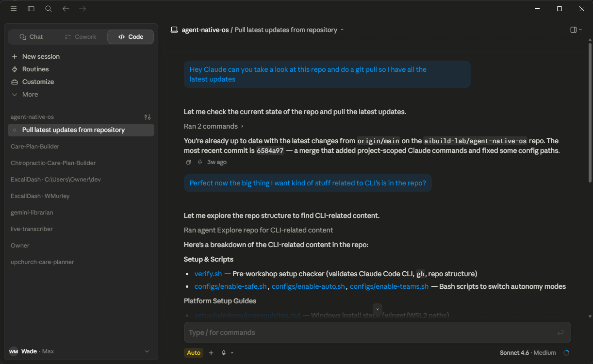Screen dimensions: 593x364
Task: Start a New session
Action: pos(35,56)
